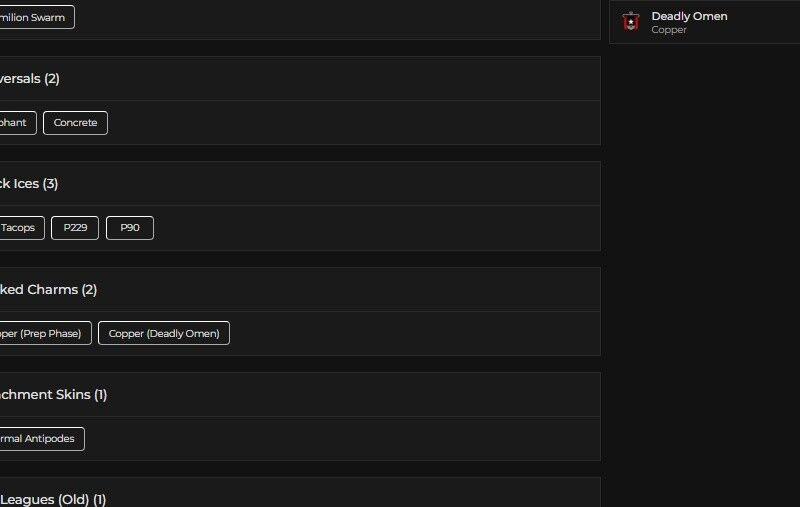800x507 pixels.
Task: Choose the P229 tag
Action: click(x=75, y=228)
